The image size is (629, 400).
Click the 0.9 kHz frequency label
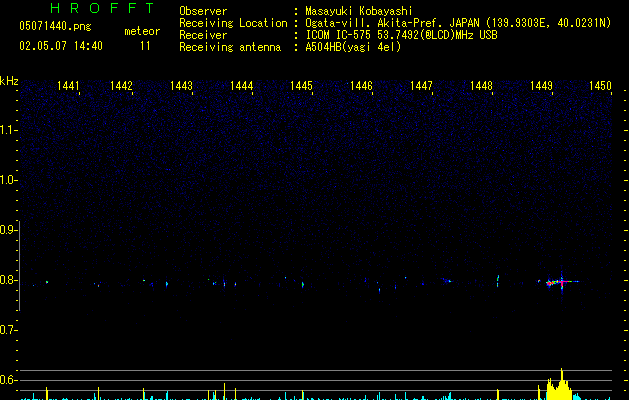pos(8,230)
